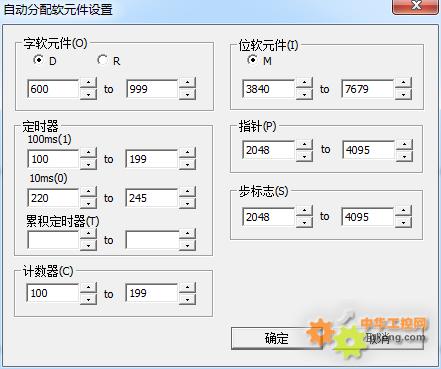Click the bit device end field 7679

click(368, 89)
